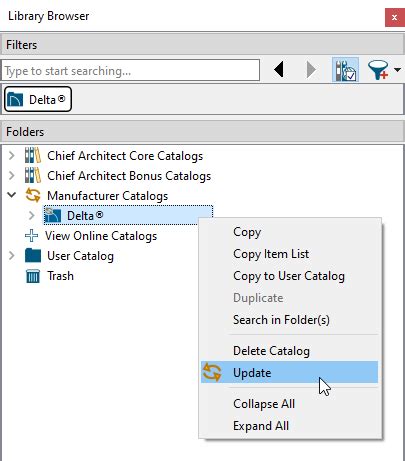
Task: Choose Copy from the context menu
Action: [x=289, y=232]
